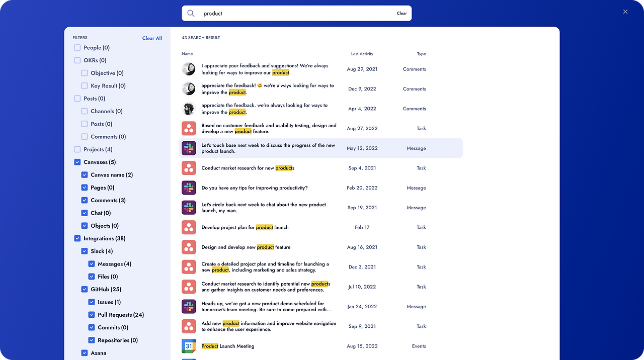Uncheck the Objects (0) filter

click(x=85, y=226)
